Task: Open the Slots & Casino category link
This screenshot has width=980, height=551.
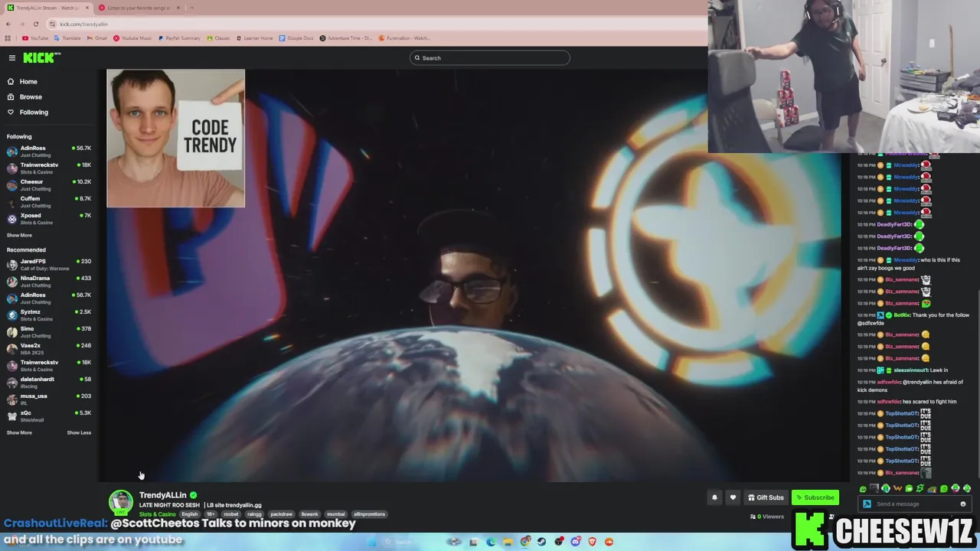Action: point(157,514)
